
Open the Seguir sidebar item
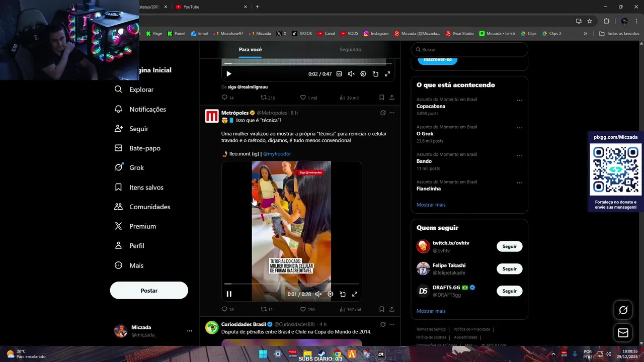pyautogui.click(x=131, y=129)
